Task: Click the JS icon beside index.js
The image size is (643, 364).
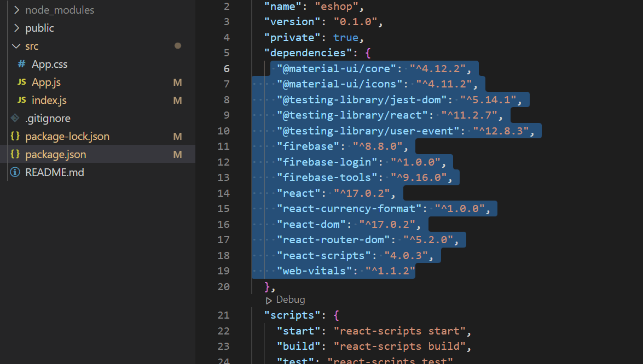Action: (x=22, y=101)
